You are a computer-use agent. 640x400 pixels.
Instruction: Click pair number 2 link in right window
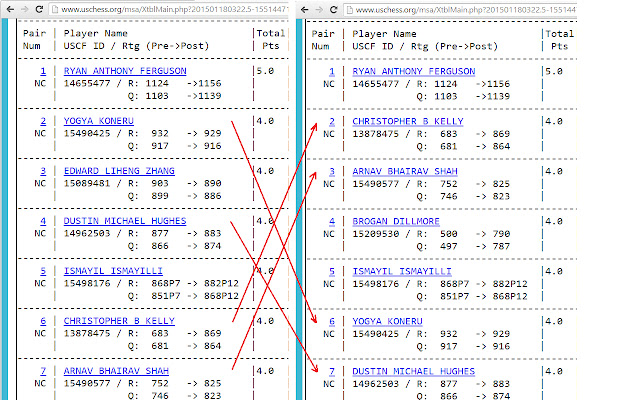332,122
